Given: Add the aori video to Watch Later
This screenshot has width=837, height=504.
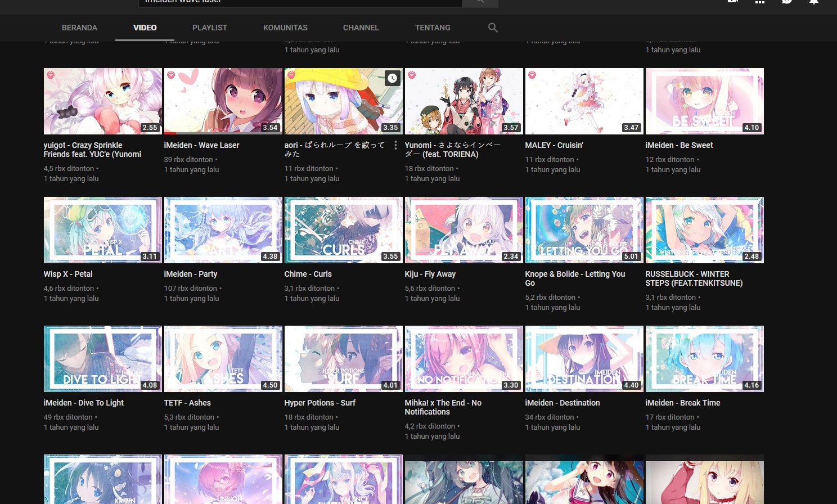Looking at the screenshot, I should point(392,78).
